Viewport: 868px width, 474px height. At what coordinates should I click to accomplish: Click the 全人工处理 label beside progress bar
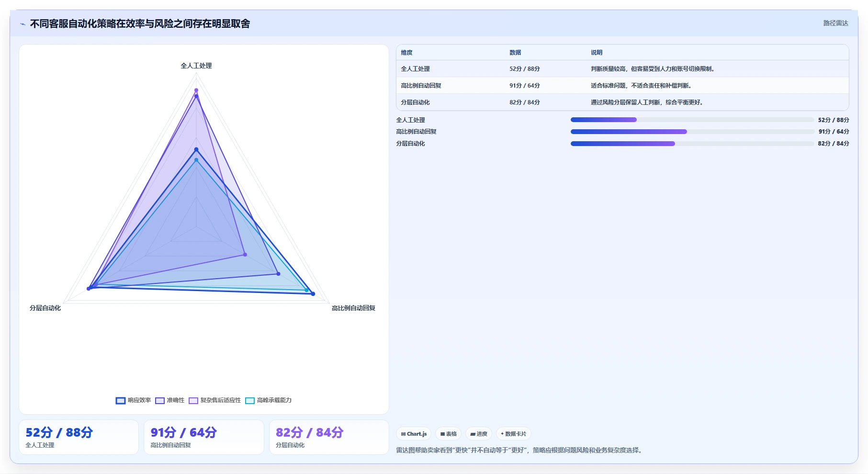410,120
